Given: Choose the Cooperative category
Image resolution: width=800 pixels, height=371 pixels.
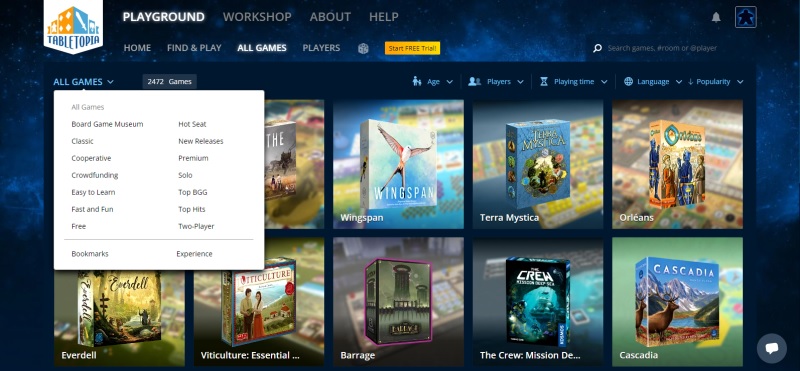Looking at the screenshot, I should [91, 158].
